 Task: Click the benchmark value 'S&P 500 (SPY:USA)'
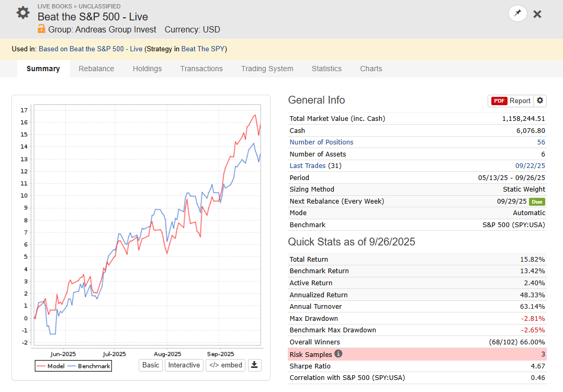(513, 225)
